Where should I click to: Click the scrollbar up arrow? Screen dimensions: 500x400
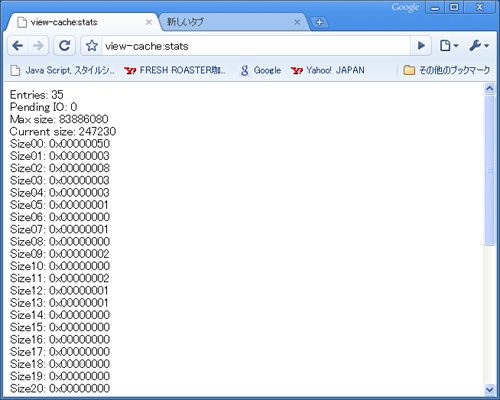[489, 88]
